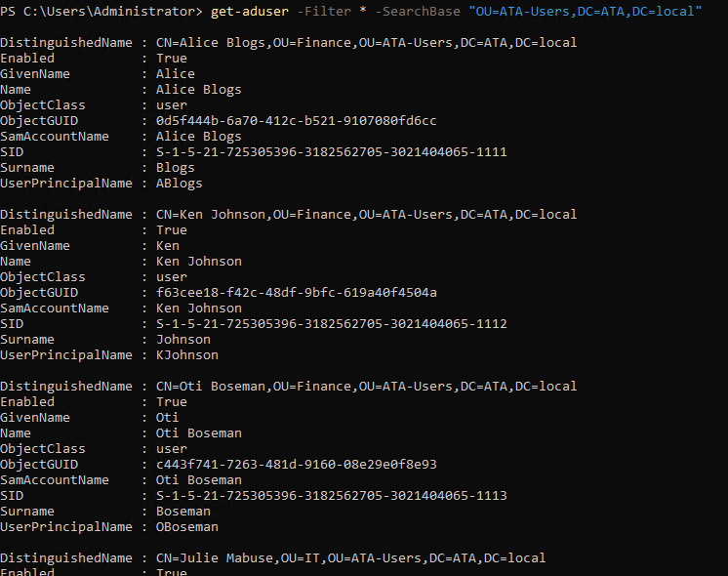Click the -Filter parameter in command
728x576 pixels.
(324, 11)
